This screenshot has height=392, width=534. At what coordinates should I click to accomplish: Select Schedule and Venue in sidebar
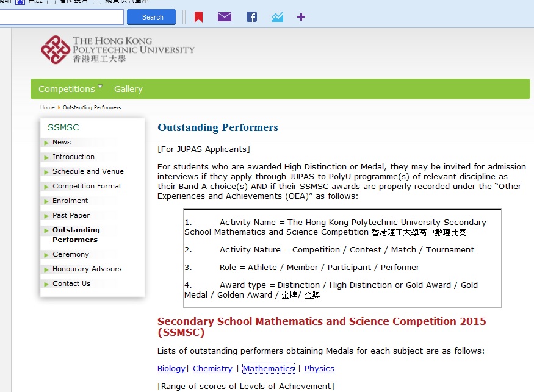point(88,171)
